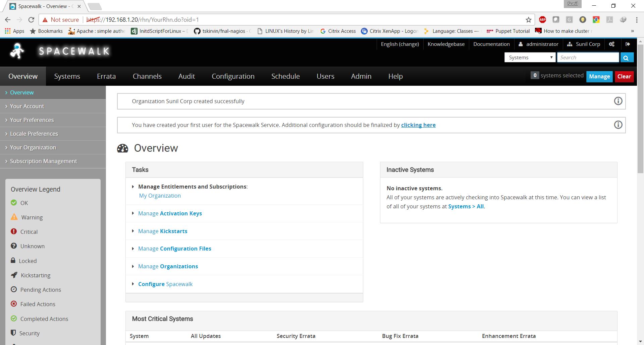
Task: Open the Admin main tab
Action: [361, 76]
